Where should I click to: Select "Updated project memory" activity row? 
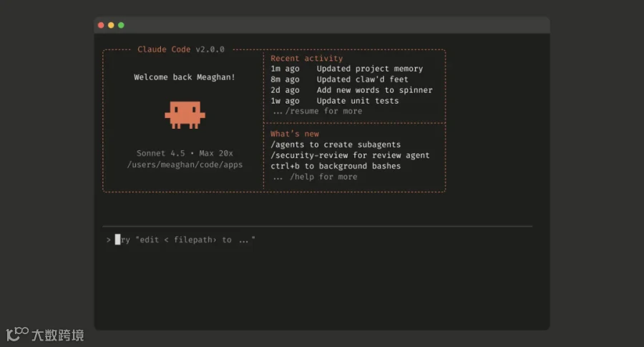click(346, 69)
